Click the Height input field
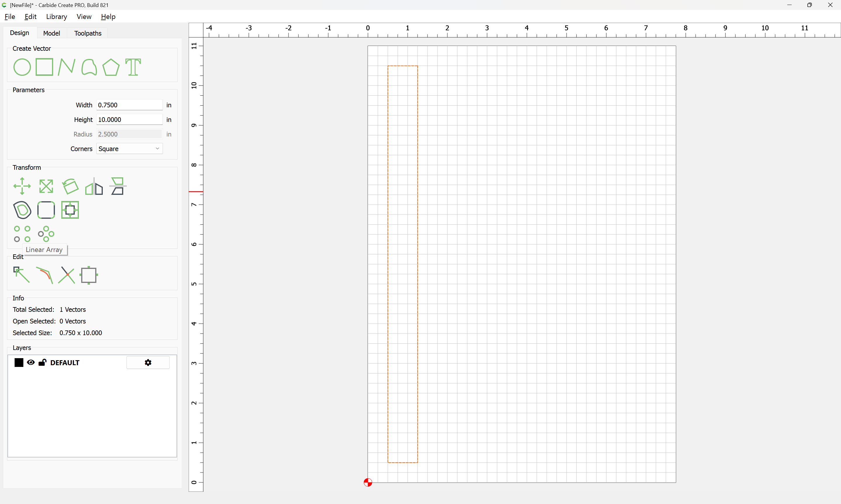This screenshot has width=841, height=504. pos(129,120)
